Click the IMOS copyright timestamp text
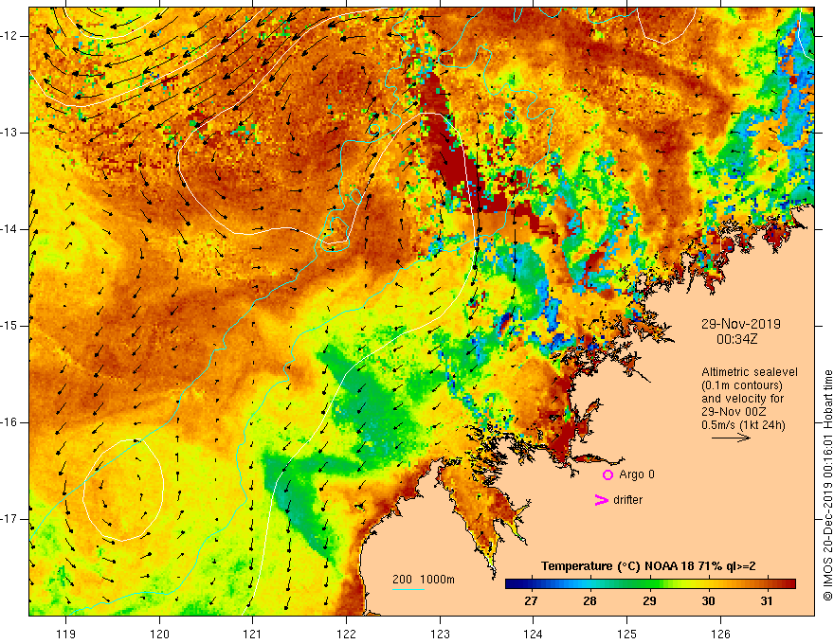The image size is (834, 644). click(x=827, y=485)
